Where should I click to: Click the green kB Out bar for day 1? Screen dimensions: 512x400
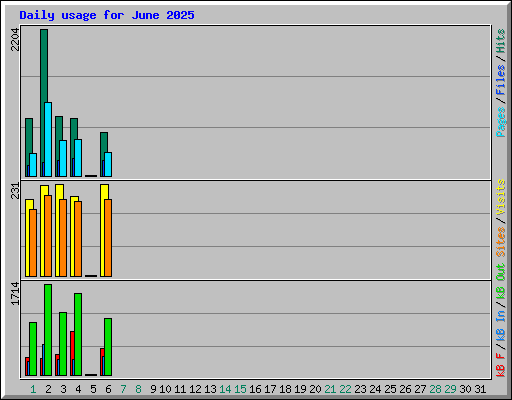point(33,349)
